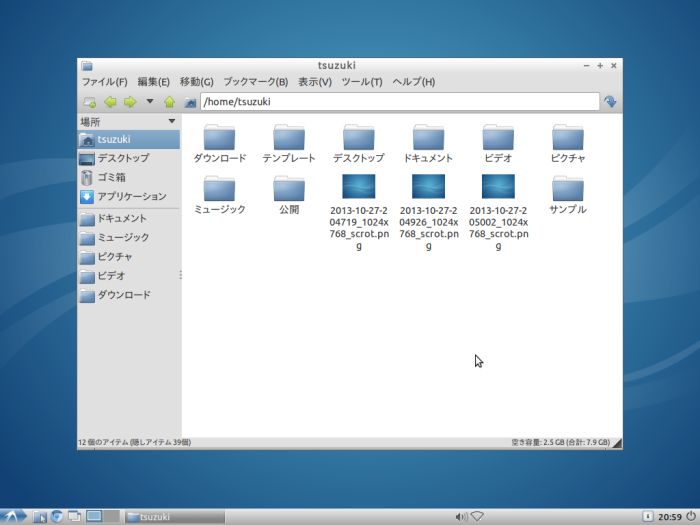This screenshot has width=700, height=525.
Task: Click the home folder toolbar icon
Action: (189, 102)
